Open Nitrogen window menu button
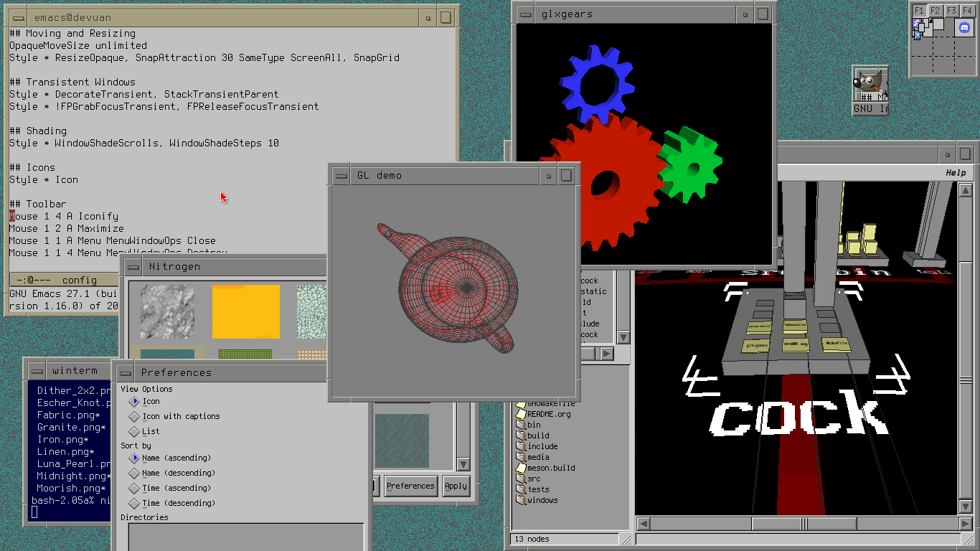The image size is (980, 551). pyautogui.click(x=133, y=266)
